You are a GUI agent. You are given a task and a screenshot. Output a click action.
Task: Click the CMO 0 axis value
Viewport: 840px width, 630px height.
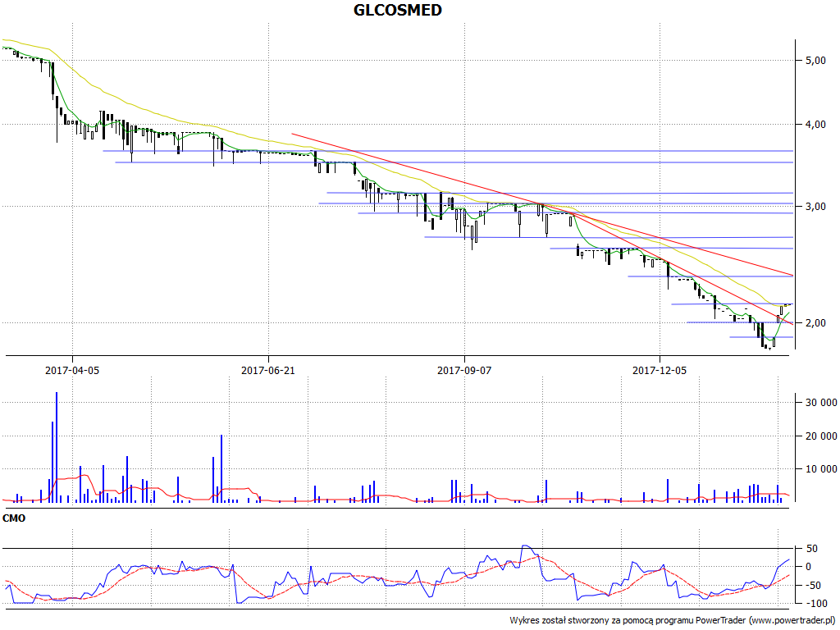click(809, 567)
